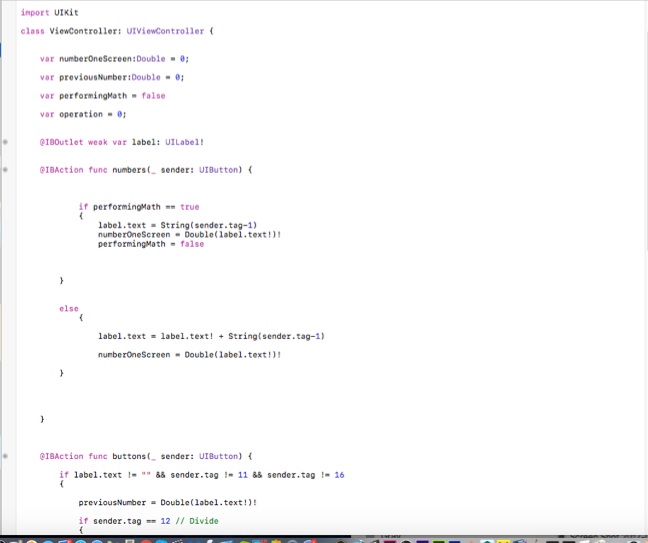Click the 'import UIKit' line

49,13
